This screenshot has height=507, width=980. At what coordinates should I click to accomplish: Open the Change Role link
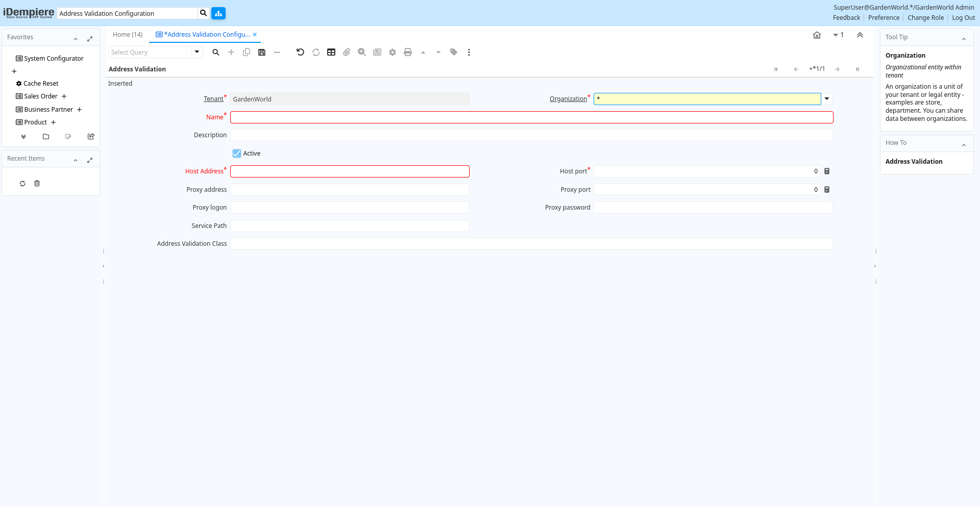coord(925,18)
